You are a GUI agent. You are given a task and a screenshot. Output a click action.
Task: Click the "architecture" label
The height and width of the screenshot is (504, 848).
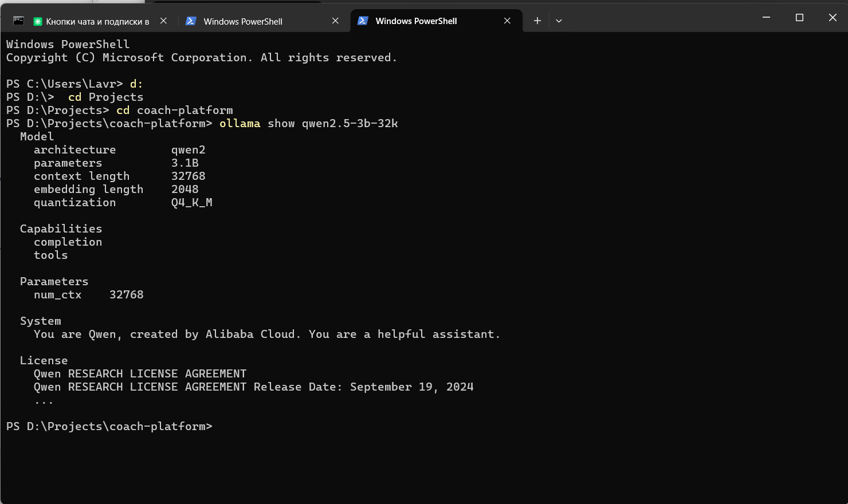point(75,150)
